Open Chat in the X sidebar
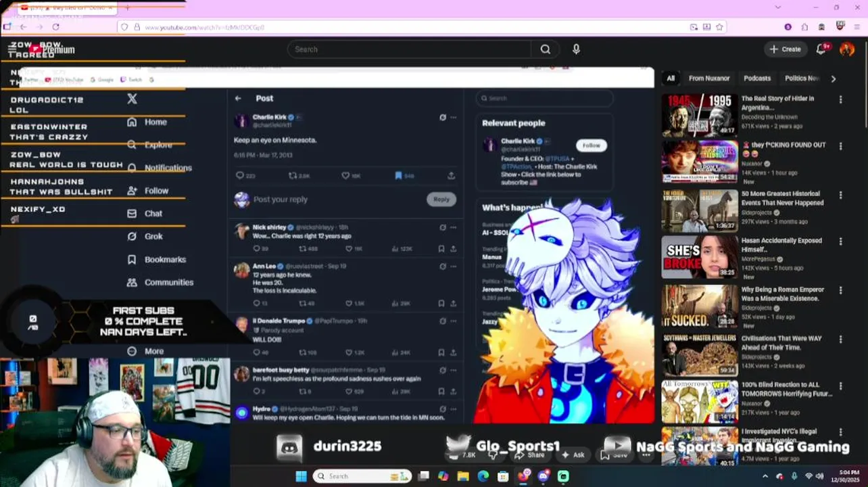The height and width of the screenshot is (487, 868). coord(144,213)
